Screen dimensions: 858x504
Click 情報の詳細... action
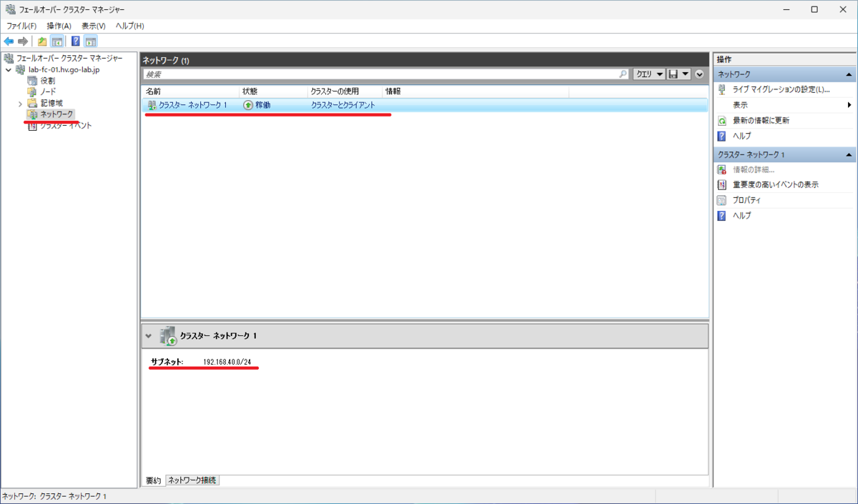coord(754,169)
